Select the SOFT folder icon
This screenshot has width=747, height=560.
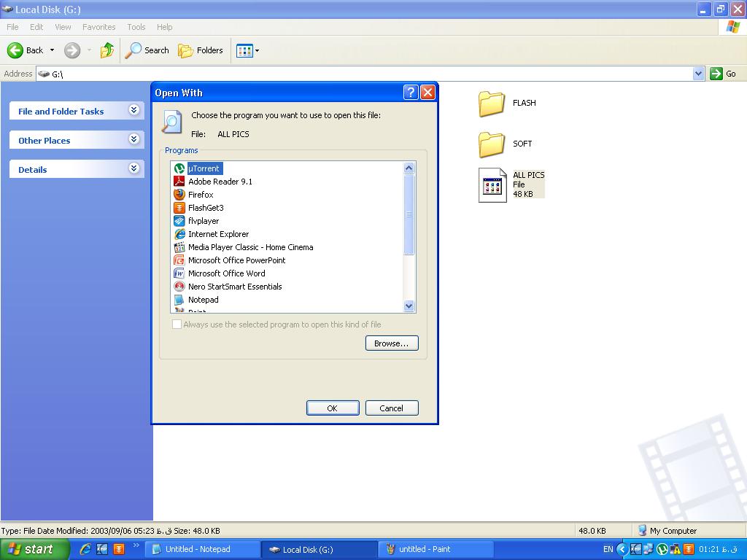click(492, 144)
